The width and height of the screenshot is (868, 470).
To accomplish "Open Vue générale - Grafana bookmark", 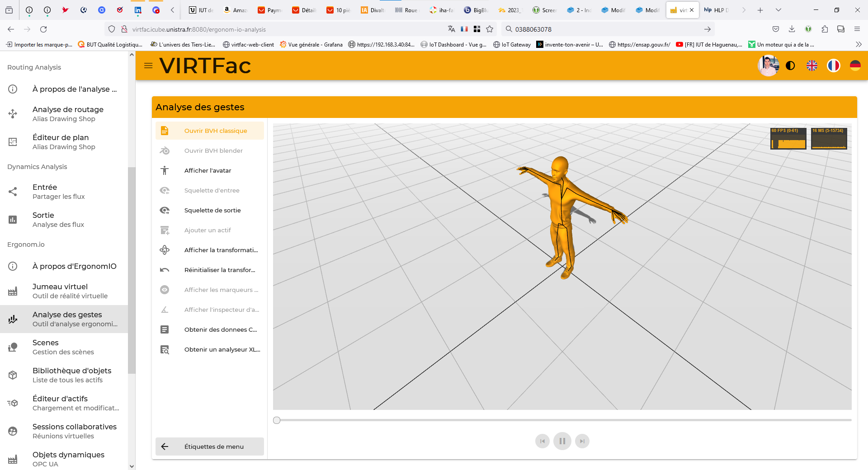I will tap(311, 44).
